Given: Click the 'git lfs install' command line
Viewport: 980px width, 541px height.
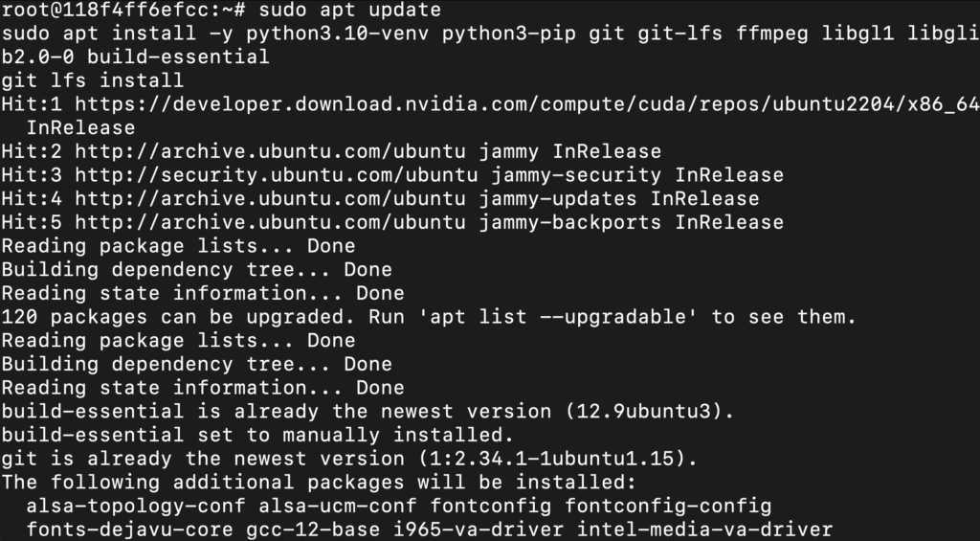Looking at the screenshot, I should point(92,80).
